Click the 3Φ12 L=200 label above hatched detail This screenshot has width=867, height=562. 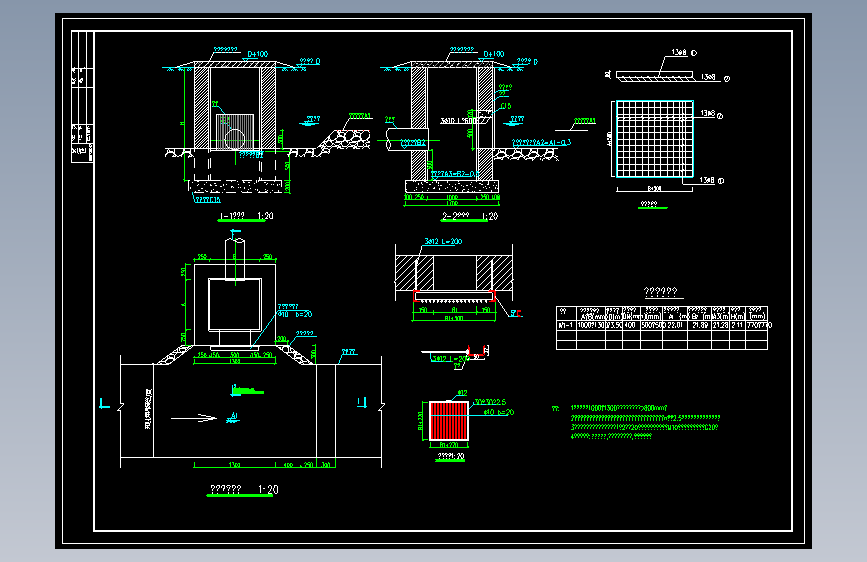pos(443,241)
